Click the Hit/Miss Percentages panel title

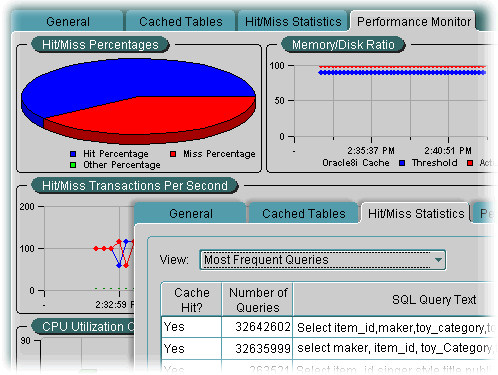[100, 45]
